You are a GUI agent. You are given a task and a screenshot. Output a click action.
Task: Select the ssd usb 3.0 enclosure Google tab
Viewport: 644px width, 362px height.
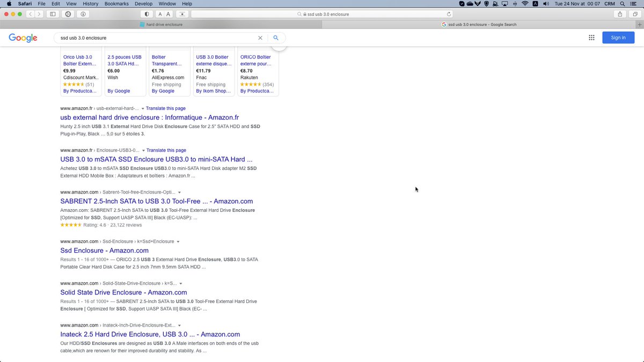click(479, 24)
